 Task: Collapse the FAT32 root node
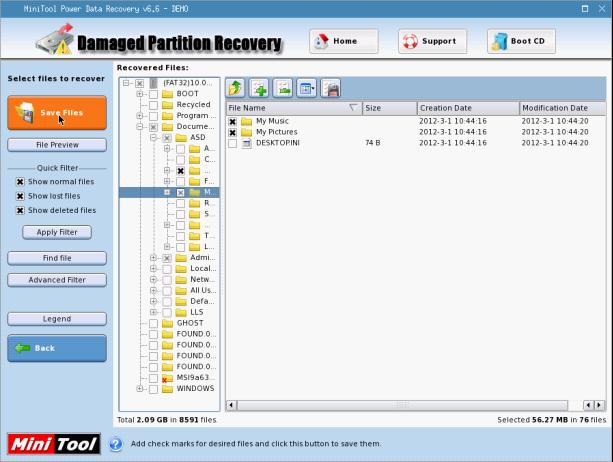[126, 83]
